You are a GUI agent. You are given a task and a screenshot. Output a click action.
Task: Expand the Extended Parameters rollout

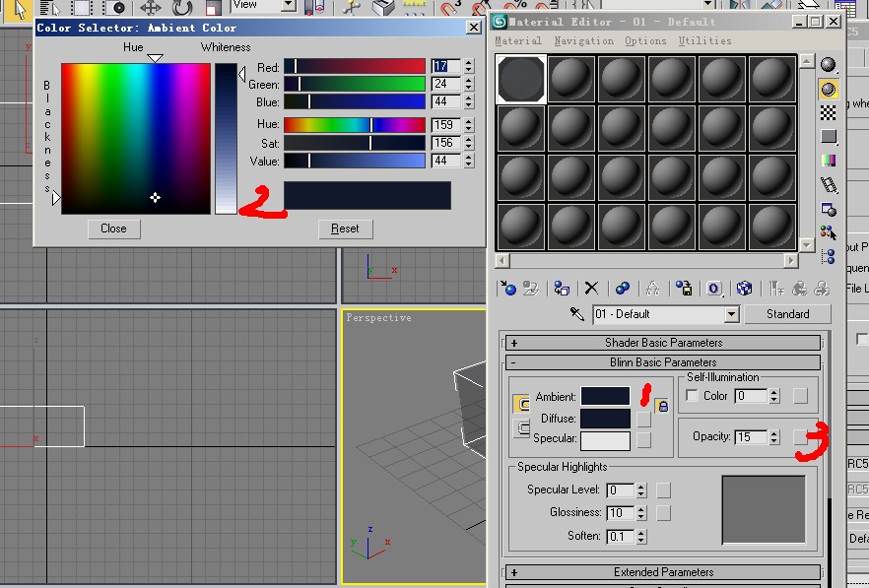pos(663,572)
